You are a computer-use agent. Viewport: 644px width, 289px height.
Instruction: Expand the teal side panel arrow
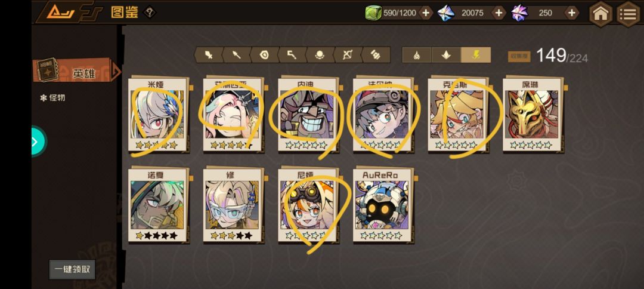[x=38, y=142]
